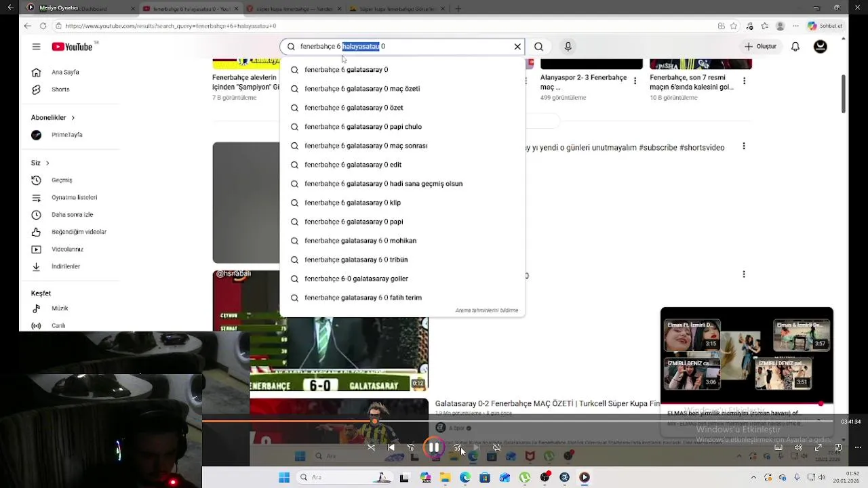
Task: Open 'Galatasaray 0-2 Fenerbahçe MAÇ ÖZETİ' video title
Action: coord(547,403)
